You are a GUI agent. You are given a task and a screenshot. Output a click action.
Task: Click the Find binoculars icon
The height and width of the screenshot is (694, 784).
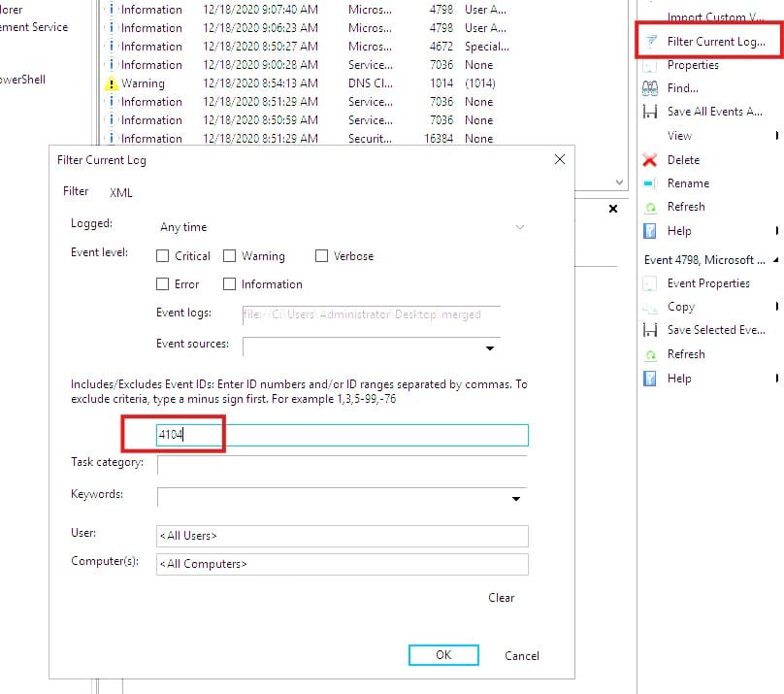650,88
